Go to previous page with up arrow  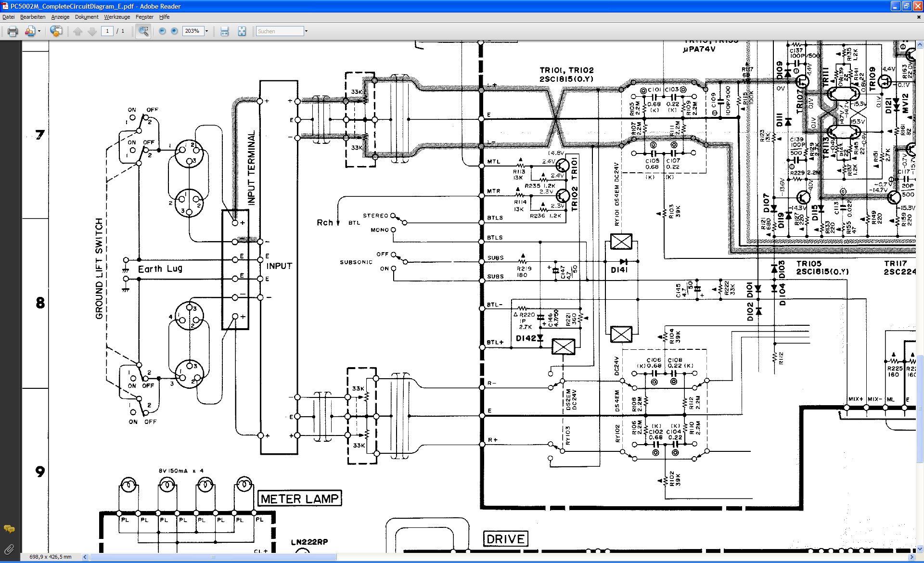point(78,31)
